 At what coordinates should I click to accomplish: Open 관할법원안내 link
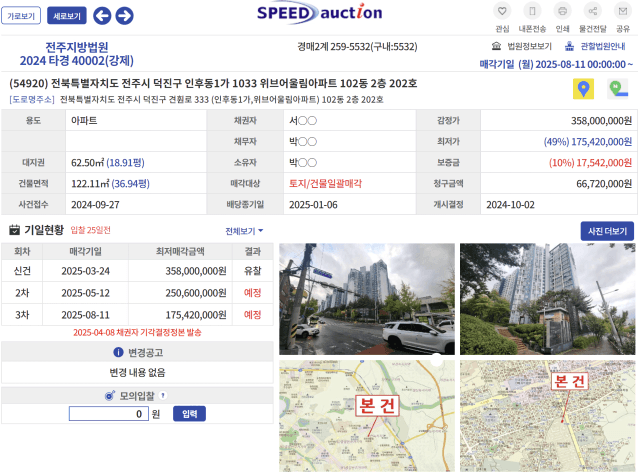coord(603,46)
